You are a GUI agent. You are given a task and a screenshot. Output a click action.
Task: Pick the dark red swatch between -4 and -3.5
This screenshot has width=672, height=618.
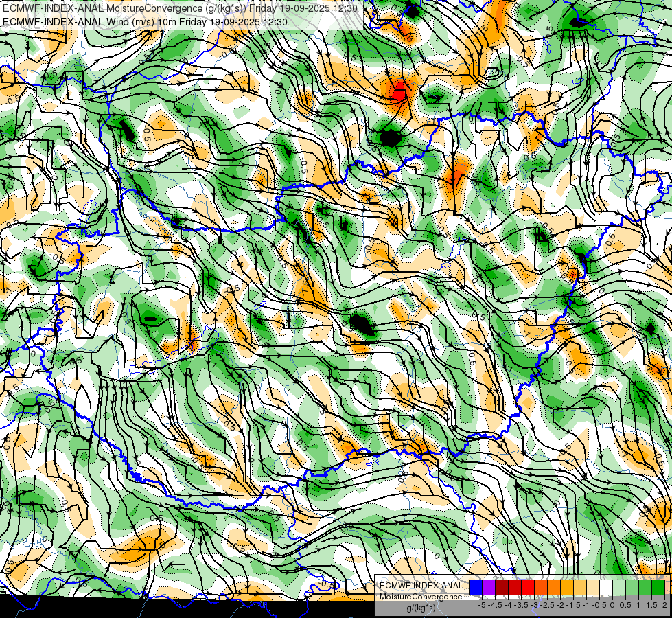[x=515, y=587]
